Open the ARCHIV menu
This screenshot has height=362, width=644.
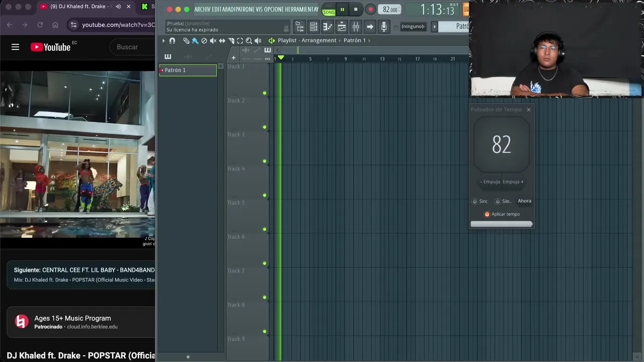tap(202, 10)
